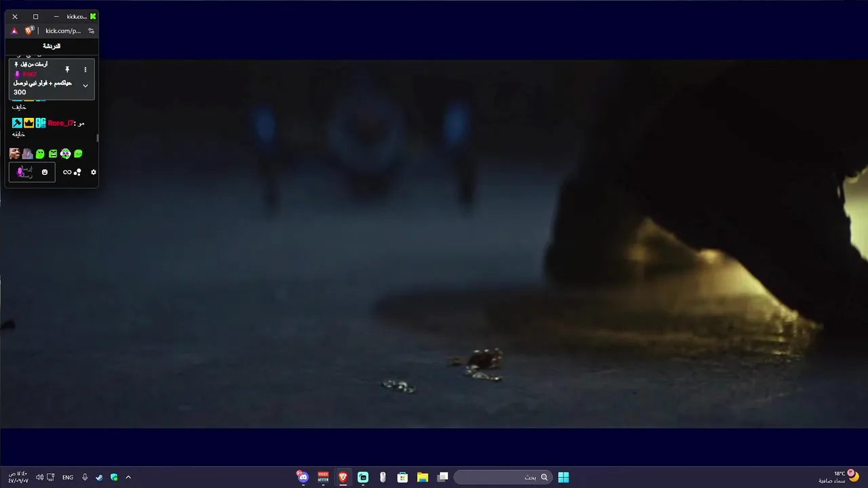
Task: Open channel points dots icon
Action: pyautogui.click(x=77, y=172)
